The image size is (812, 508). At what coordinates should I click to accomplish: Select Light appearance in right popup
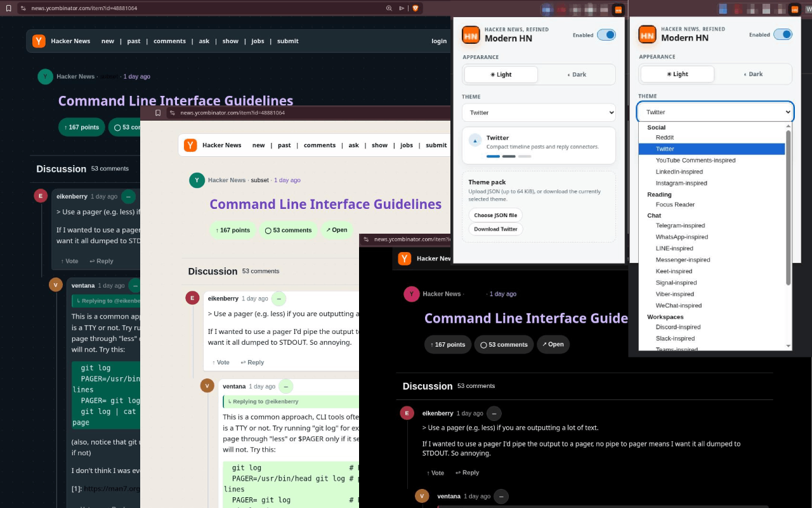[x=678, y=74]
